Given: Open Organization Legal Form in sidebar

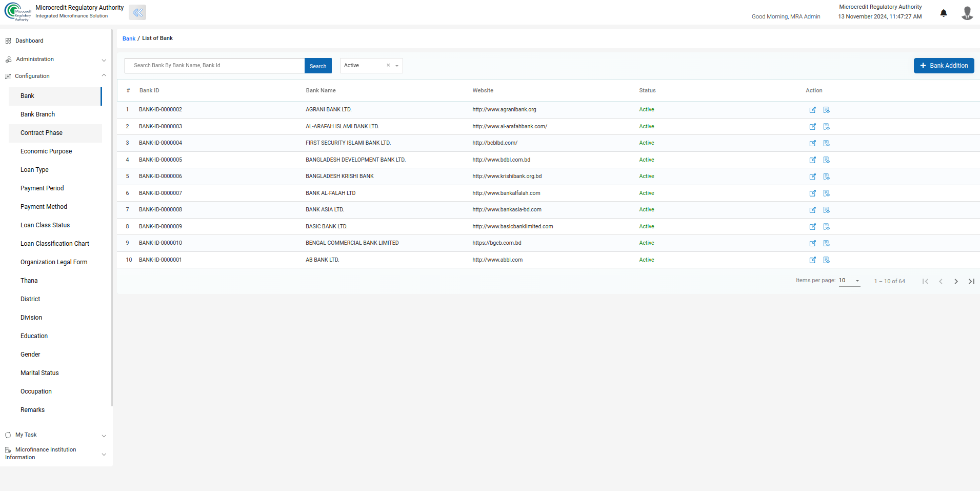Looking at the screenshot, I should click(x=55, y=262).
